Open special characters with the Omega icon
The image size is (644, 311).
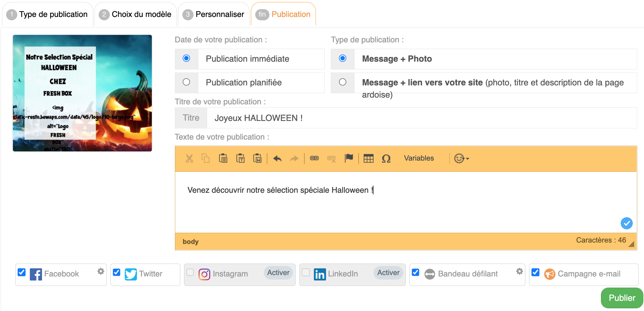(x=386, y=159)
